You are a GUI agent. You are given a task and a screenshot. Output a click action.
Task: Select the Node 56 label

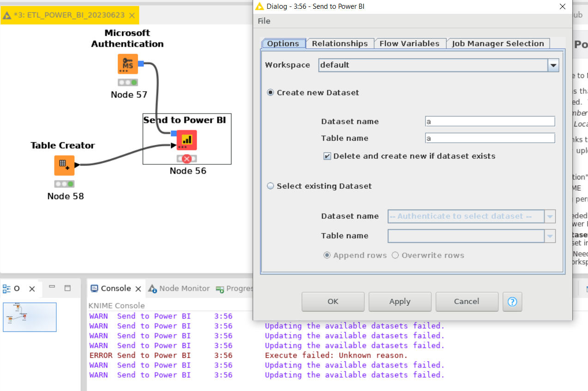point(188,171)
